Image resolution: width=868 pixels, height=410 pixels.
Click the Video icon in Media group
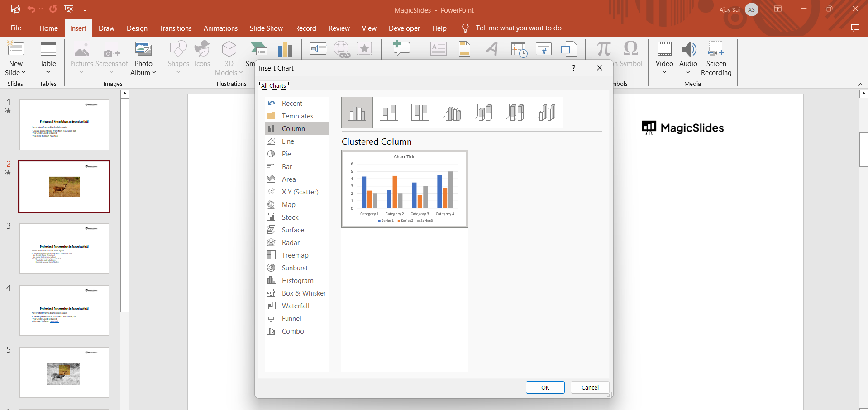[664, 50]
